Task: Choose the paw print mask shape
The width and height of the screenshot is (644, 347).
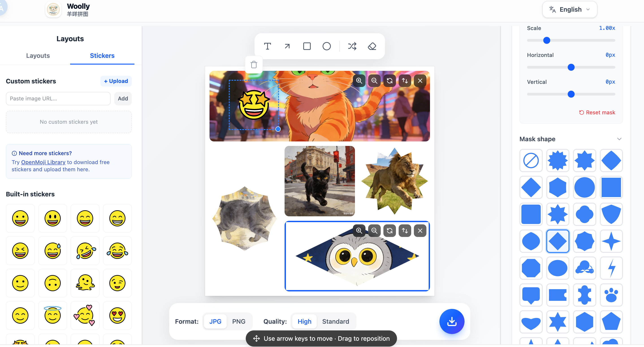Action: [611, 295]
